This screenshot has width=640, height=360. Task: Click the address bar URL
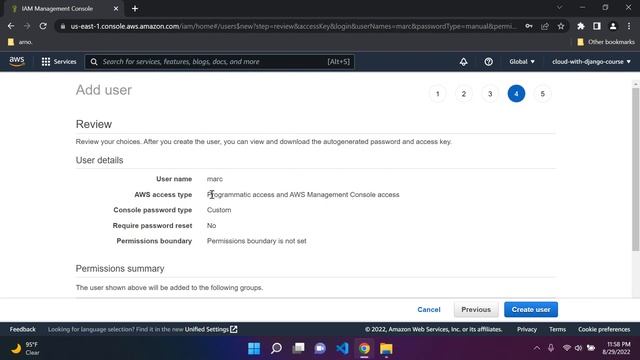tap(293, 26)
